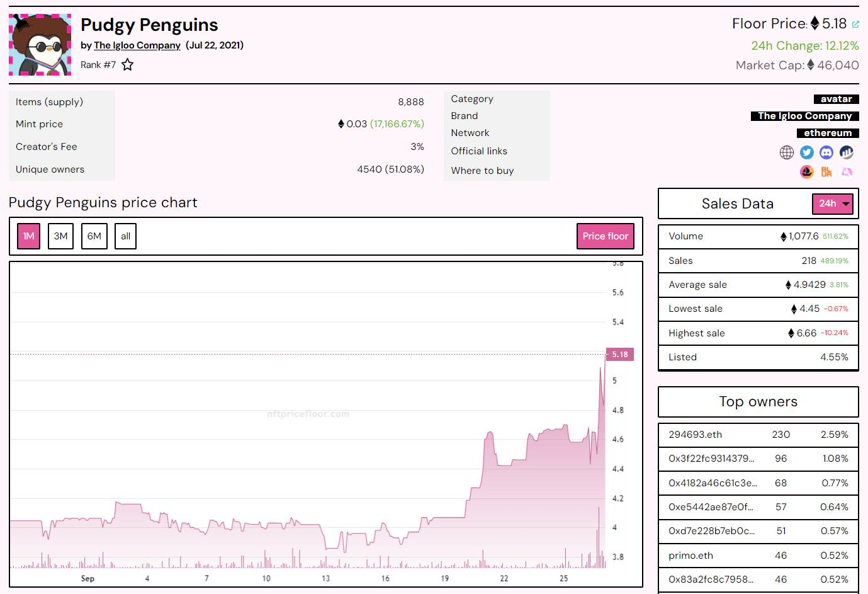Open top owner 294693.eth
The image size is (868, 594).
click(x=695, y=435)
